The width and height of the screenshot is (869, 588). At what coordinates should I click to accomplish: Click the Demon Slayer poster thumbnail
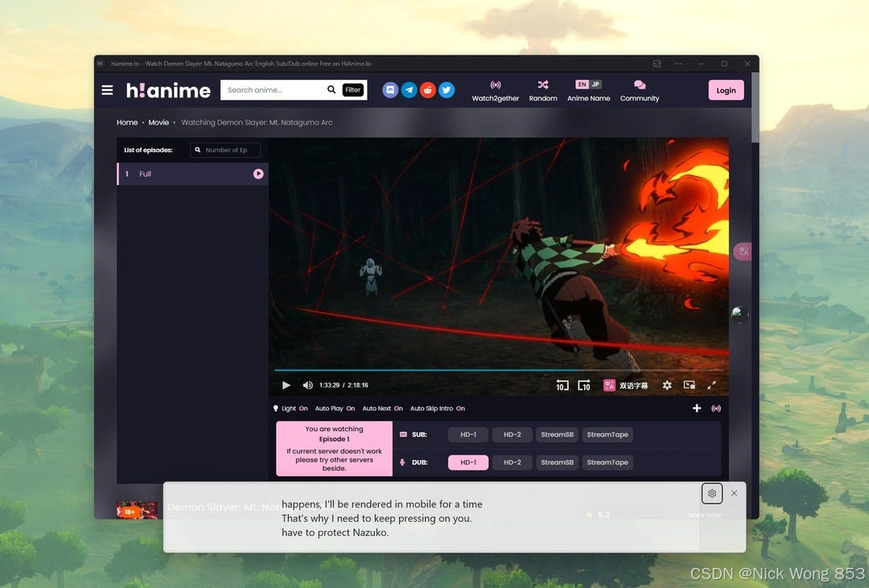(137, 510)
